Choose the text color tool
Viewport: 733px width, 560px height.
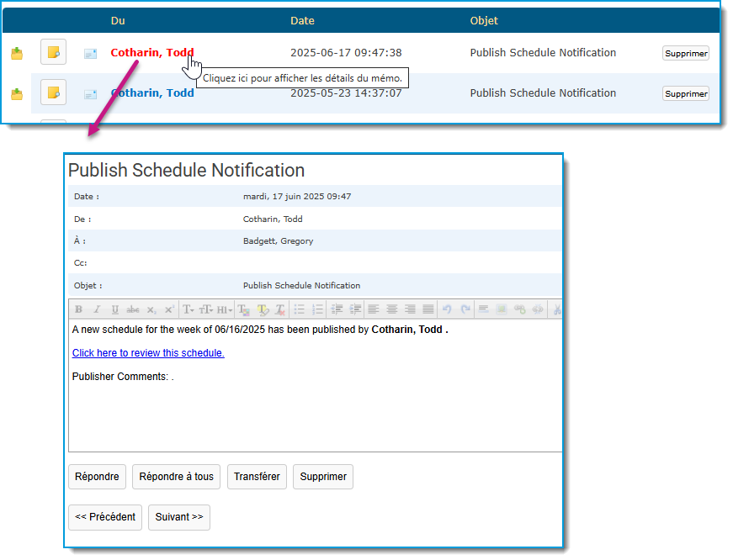pos(243,309)
